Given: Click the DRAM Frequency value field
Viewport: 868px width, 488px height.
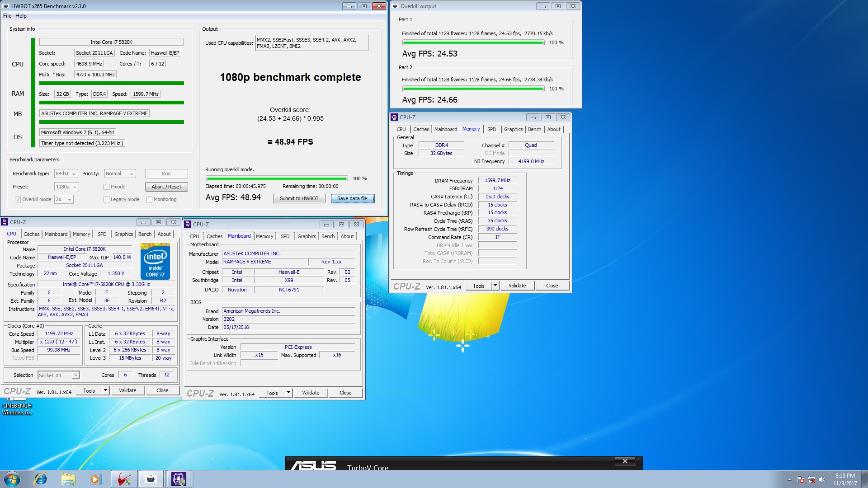Looking at the screenshot, I should [497, 180].
